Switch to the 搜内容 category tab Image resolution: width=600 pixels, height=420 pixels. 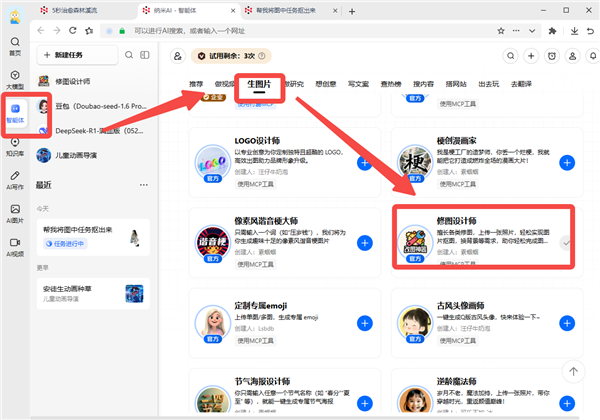tap(423, 84)
